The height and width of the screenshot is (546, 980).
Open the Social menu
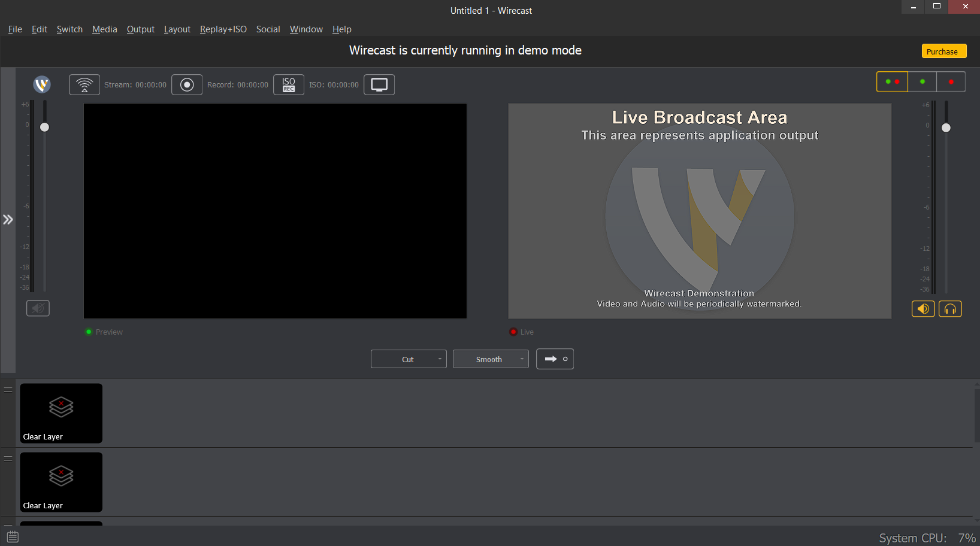(268, 29)
